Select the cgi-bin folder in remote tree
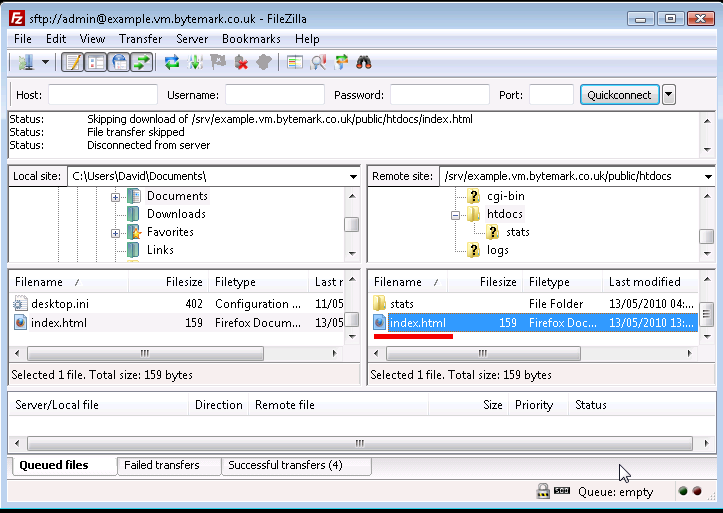The image size is (723, 513). point(505,196)
